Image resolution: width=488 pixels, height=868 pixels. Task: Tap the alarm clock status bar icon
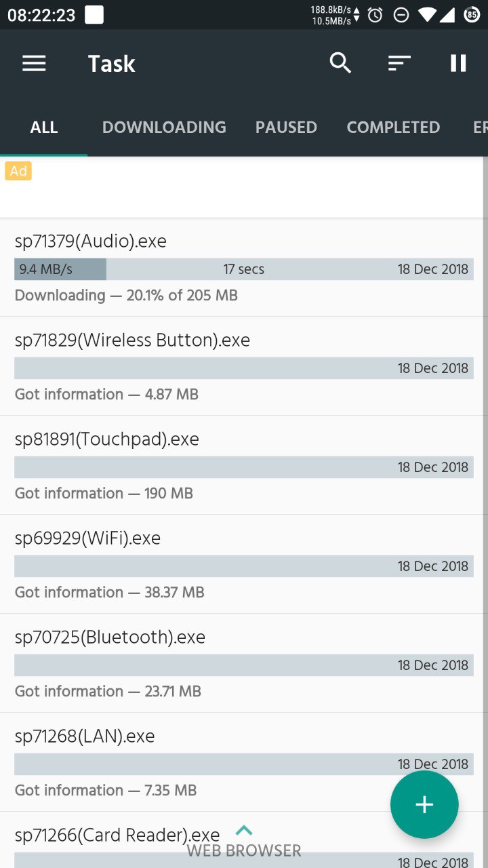(x=375, y=15)
